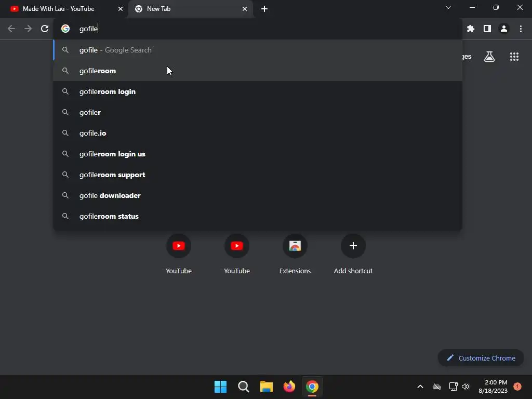Select the gofile.io suggestion

pyautogui.click(x=258, y=133)
